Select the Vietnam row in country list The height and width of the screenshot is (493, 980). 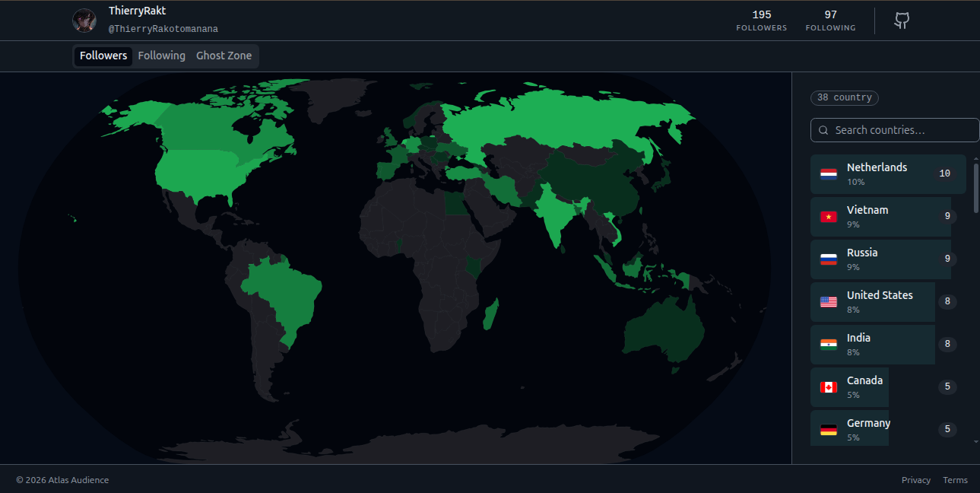[888, 217]
